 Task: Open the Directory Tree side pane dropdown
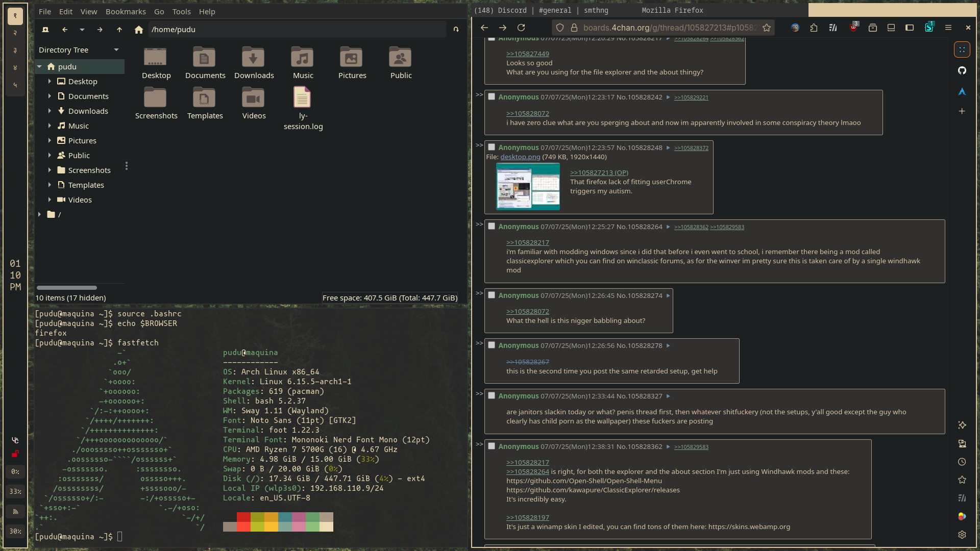(x=116, y=50)
